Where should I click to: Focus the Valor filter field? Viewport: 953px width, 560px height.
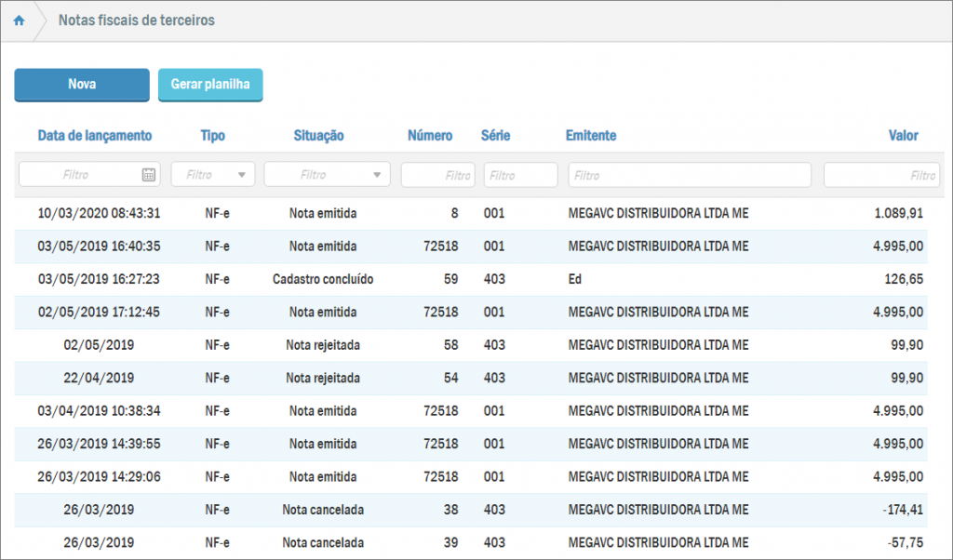[880, 175]
